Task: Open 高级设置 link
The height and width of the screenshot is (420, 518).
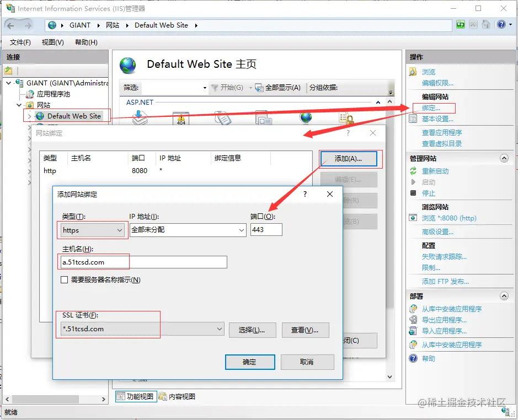Action: (x=437, y=232)
